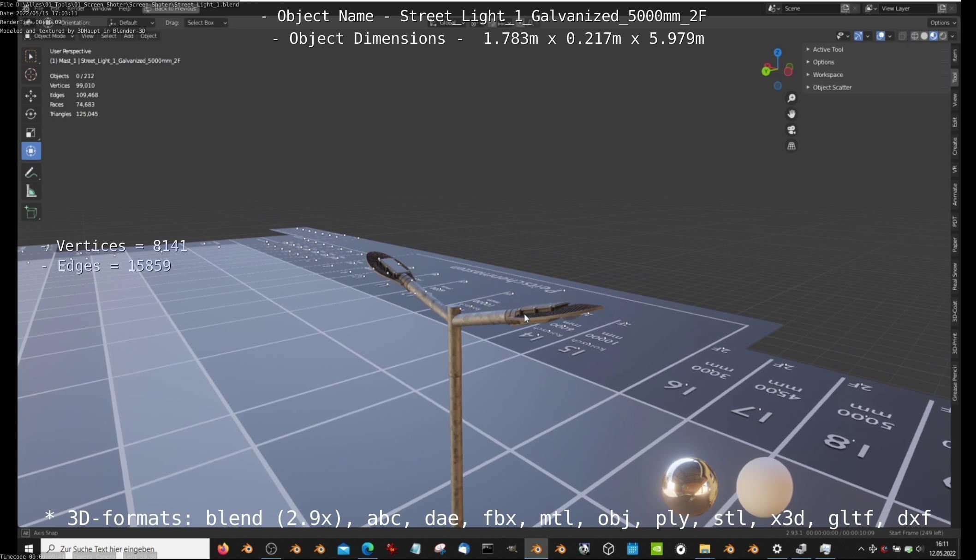976x560 pixels.
Task: Select the 3D Cursor tool
Action: (x=31, y=75)
